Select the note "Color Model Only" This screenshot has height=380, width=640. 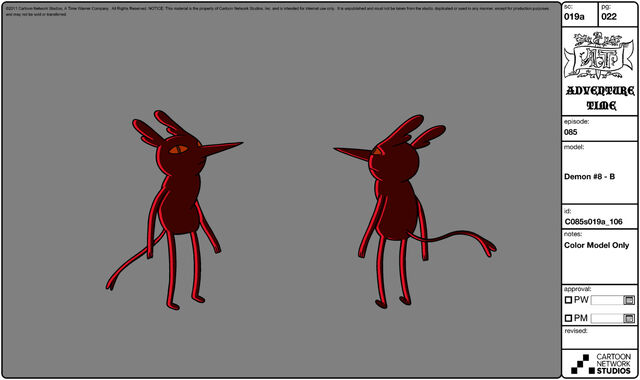pyautogui.click(x=596, y=245)
